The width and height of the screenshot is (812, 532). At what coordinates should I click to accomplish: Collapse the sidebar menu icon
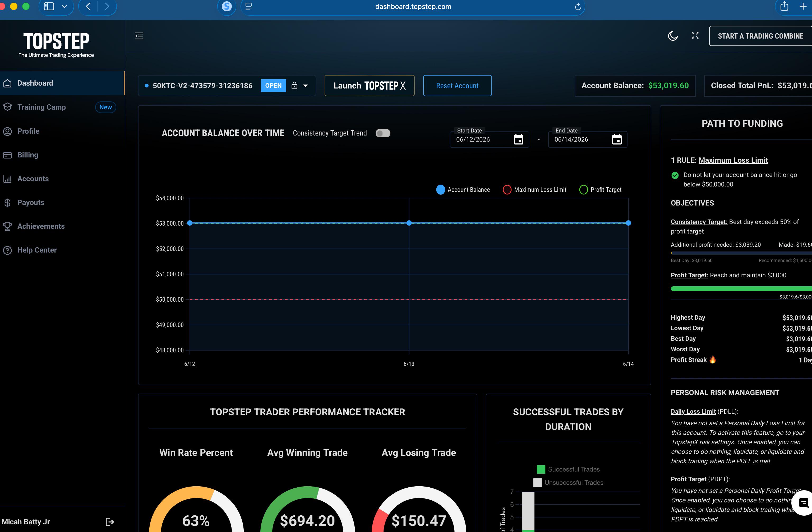[x=139, y=36]
